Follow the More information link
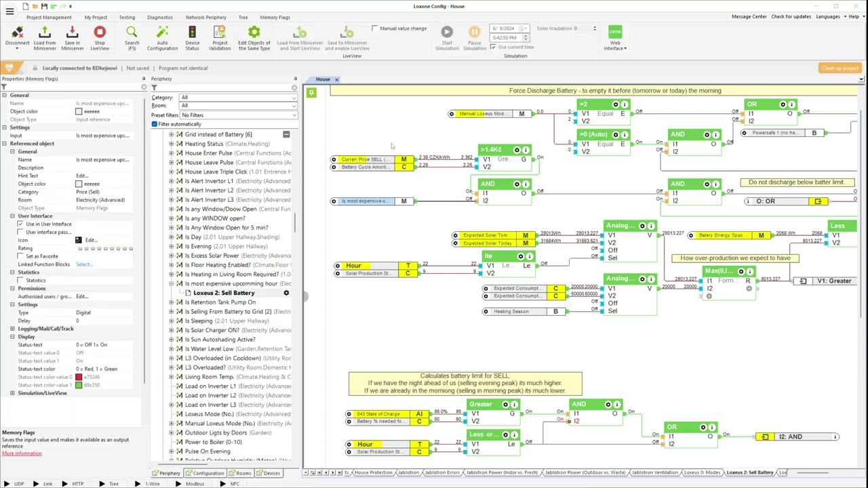This screenshot has height=488, width=868. pos(22,453)
